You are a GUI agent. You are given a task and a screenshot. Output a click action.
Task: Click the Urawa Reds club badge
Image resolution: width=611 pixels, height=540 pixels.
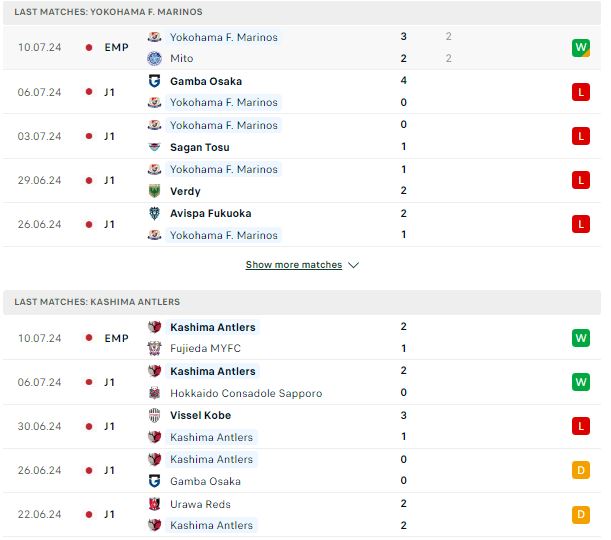coord(154,504)
